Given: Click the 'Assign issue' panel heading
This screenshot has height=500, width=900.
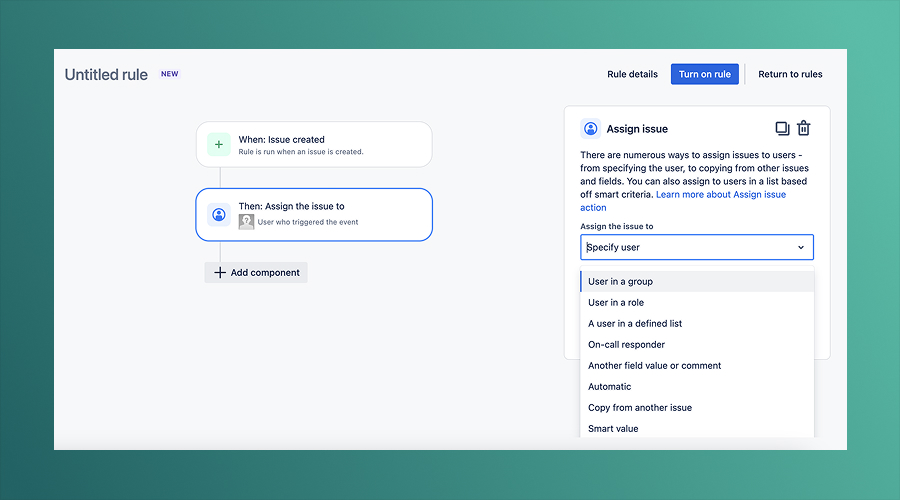Looking at the screenshot, I should 637,129.
